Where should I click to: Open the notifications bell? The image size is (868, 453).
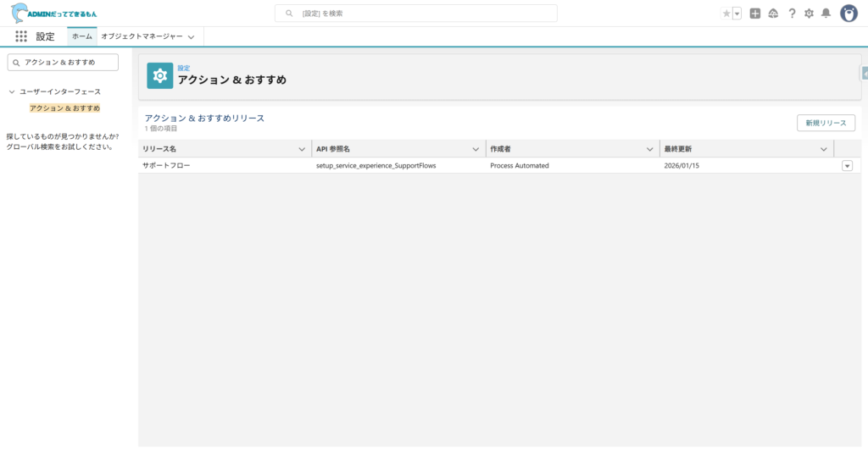click(x=826, y=14)
